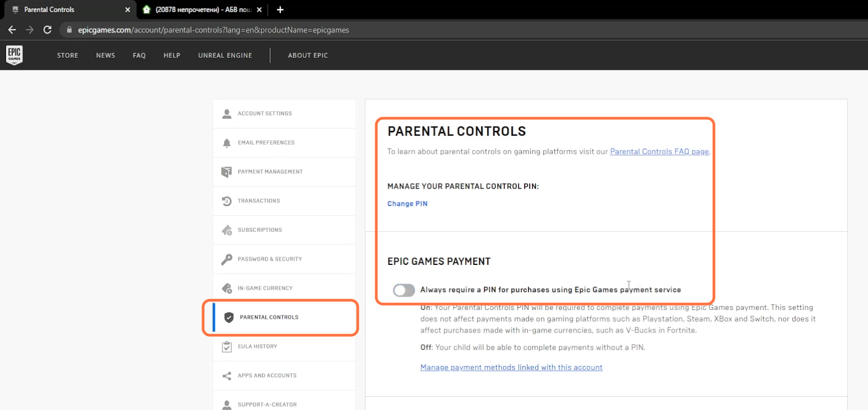This screenshot has height=410, width=868.
Task: Click the browser forward arrow
Action: pyautogui.click(x=30, y=30)
